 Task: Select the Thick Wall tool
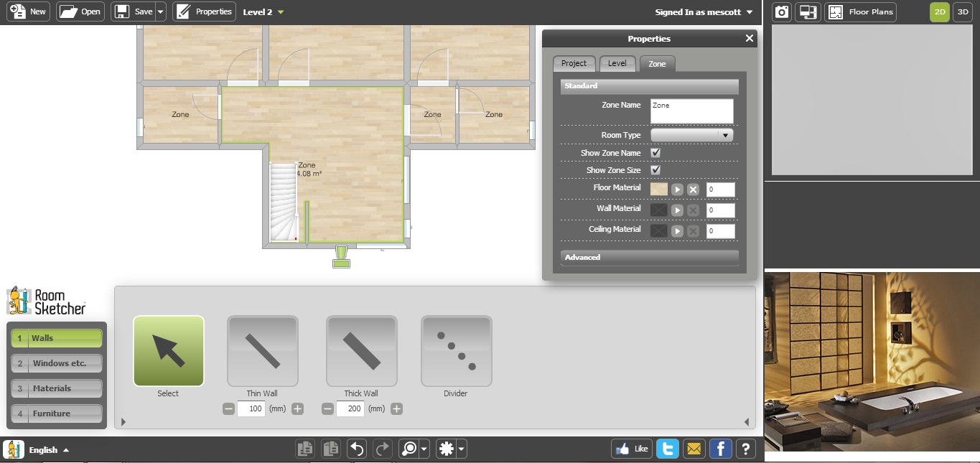(361, 351)
